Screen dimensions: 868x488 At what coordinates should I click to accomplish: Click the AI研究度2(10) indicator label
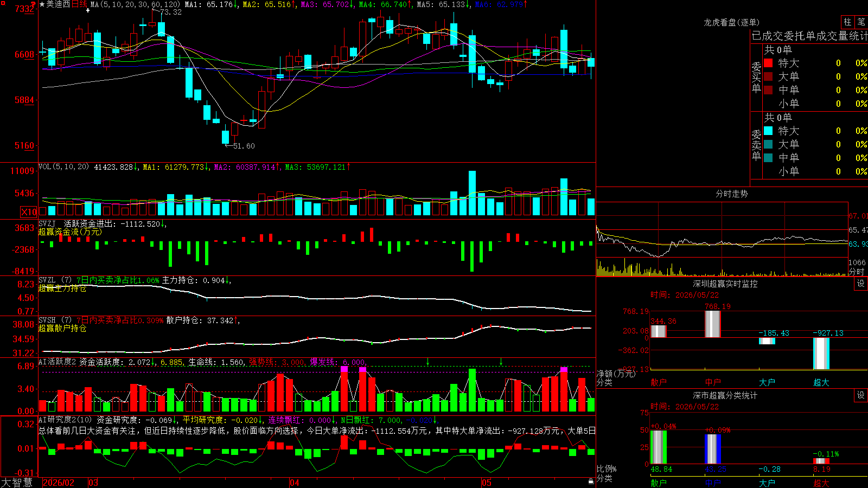[x=65, y=420]
